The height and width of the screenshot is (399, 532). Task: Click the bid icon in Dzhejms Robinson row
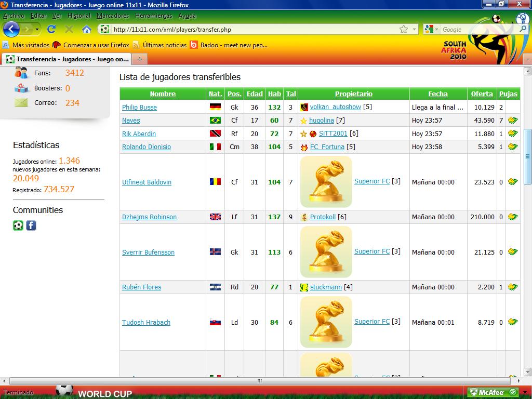(x=513, y=217)
